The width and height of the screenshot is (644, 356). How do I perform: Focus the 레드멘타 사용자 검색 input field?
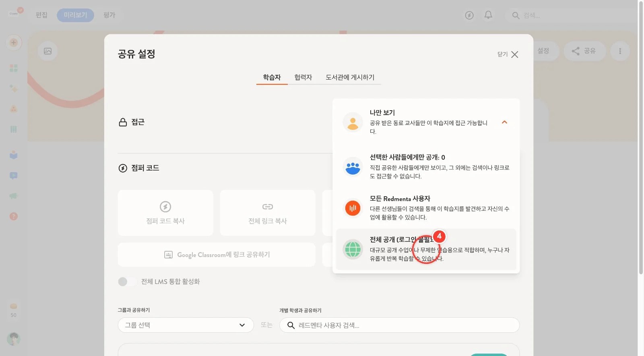point(399,325)
